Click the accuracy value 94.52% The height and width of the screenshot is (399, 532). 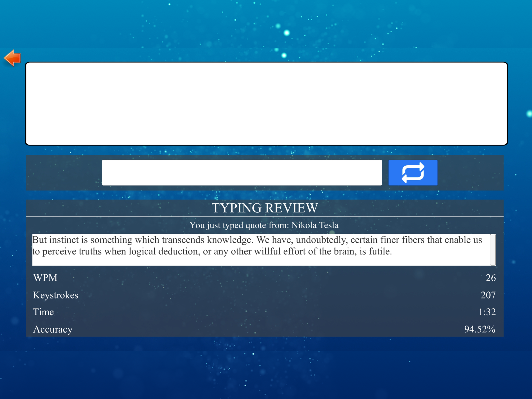tap(480, 329)
